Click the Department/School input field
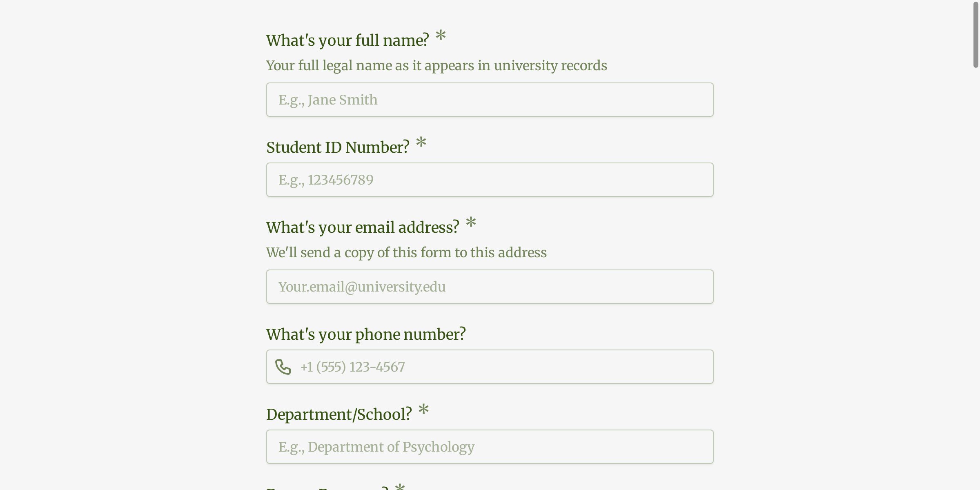The image size is (980, 490). pyautogui.click(x=489, y=446)
